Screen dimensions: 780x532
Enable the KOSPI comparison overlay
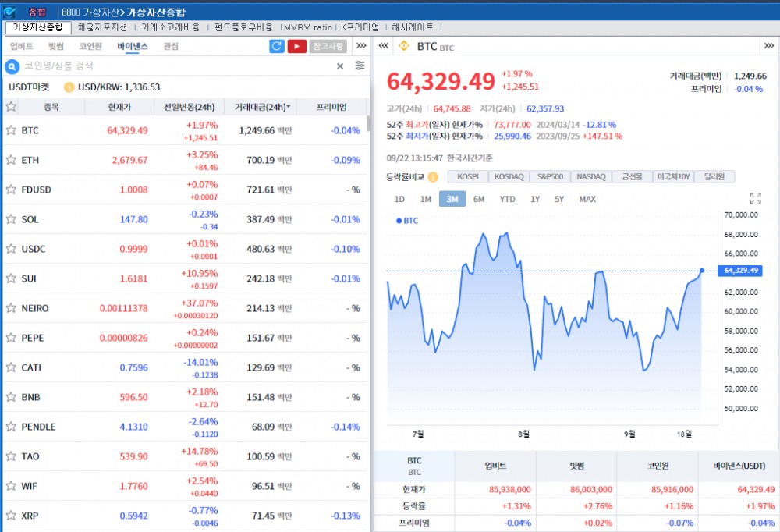(469, 176)
